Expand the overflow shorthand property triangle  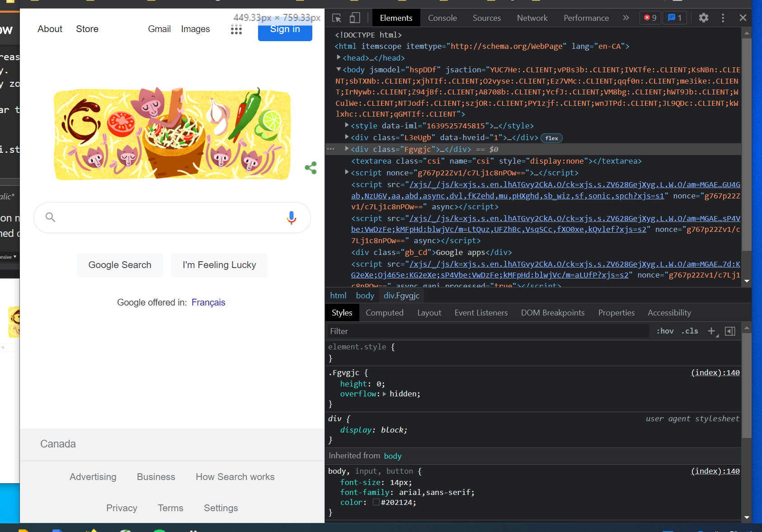[x=385, y=394]
